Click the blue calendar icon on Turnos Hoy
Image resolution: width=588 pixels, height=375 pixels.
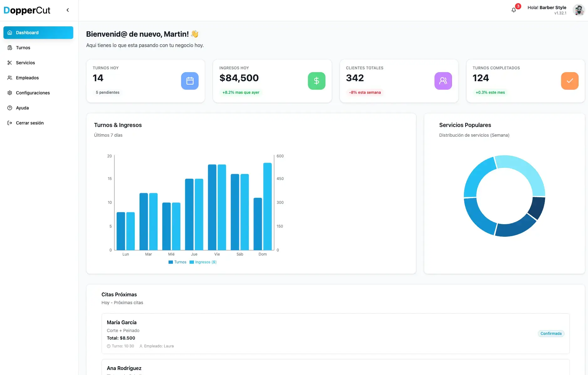pyautogui.click(x=190, y=81)
